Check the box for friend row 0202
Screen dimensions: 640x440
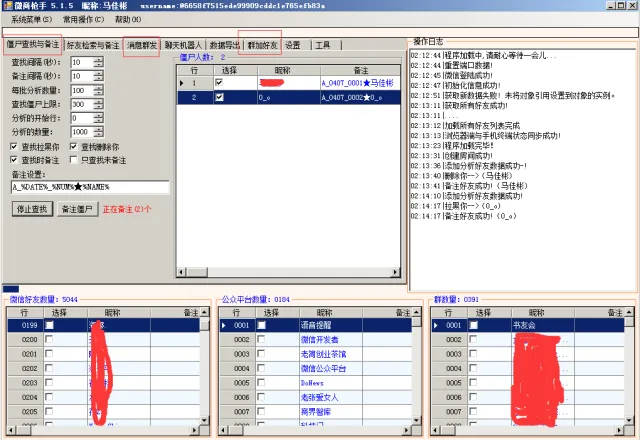[49, 368]
